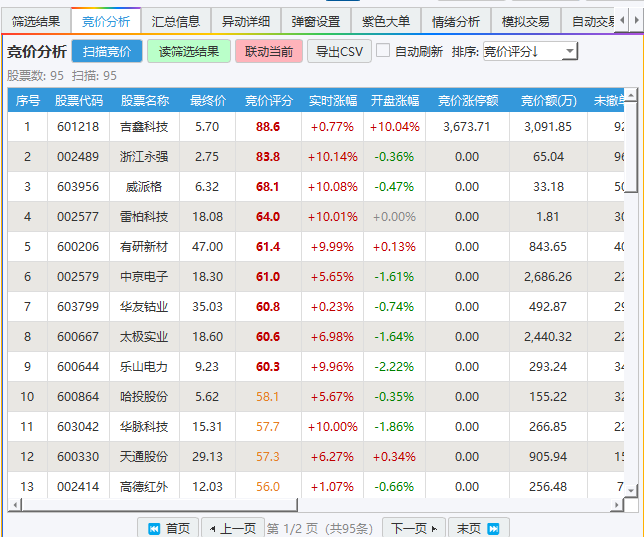
Task: Select stock name 天通股份
Action: pos(144,456)
